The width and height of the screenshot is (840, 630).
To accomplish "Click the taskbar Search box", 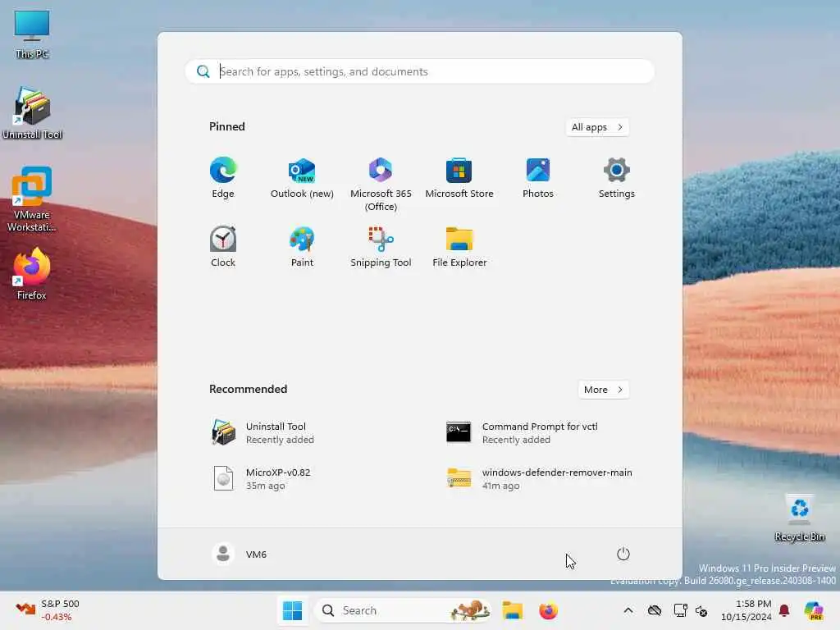I will pos(403,610).
